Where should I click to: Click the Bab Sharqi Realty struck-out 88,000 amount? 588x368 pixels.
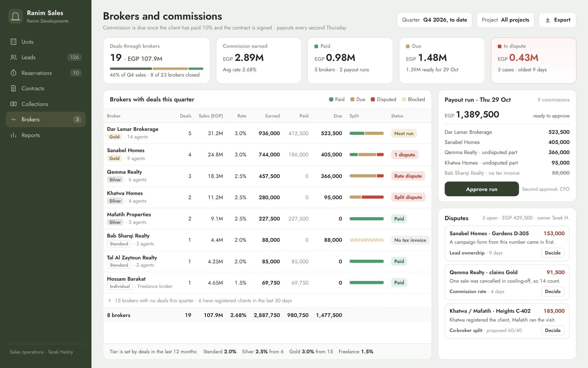(x=561, y=173)
